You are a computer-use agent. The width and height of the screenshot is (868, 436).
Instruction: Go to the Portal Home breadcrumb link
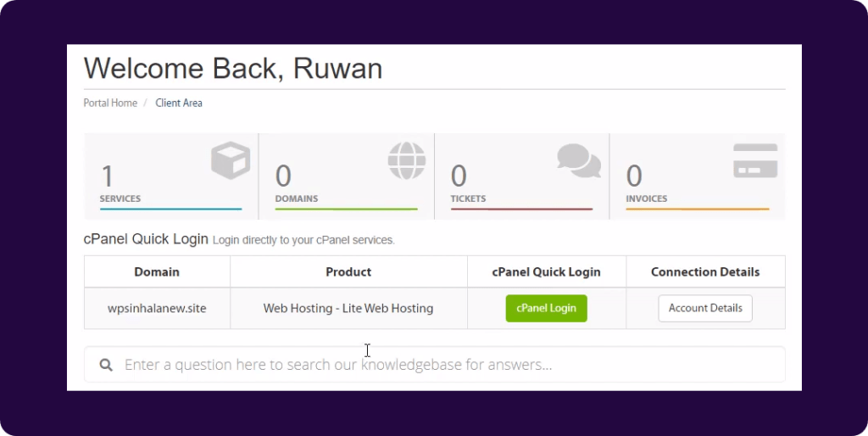pyautogui.click(x=110, y=103)
